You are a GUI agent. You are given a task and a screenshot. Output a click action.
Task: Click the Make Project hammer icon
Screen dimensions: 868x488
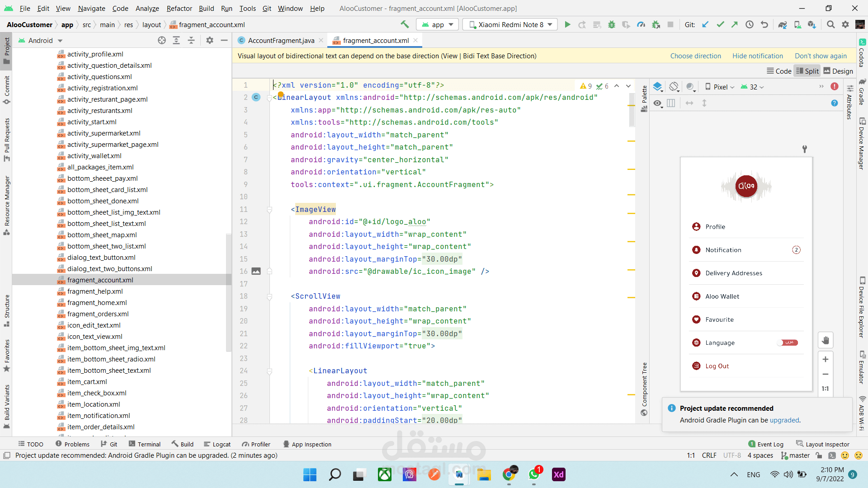(405, 24)
